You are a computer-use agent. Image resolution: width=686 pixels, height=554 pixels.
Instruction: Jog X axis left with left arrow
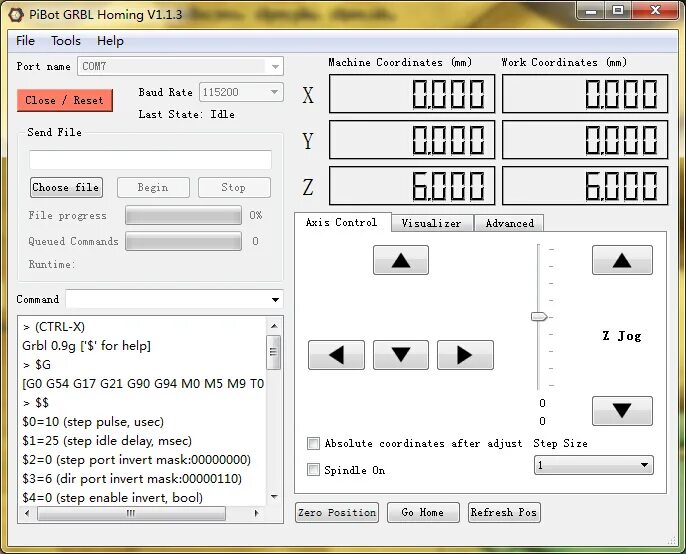click(x=336, y=355)
